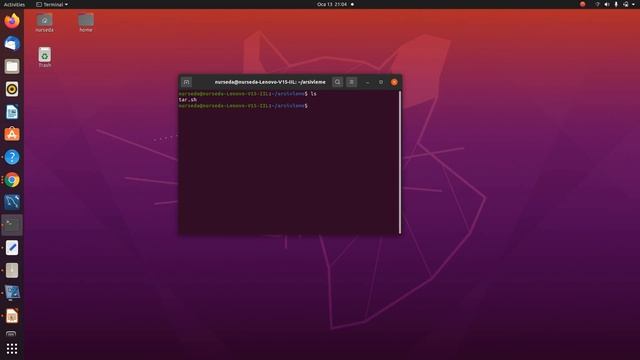Open a new terminal tab with the titlebar icon
Viewport: 640px width, 360px height.
(186, 82)
